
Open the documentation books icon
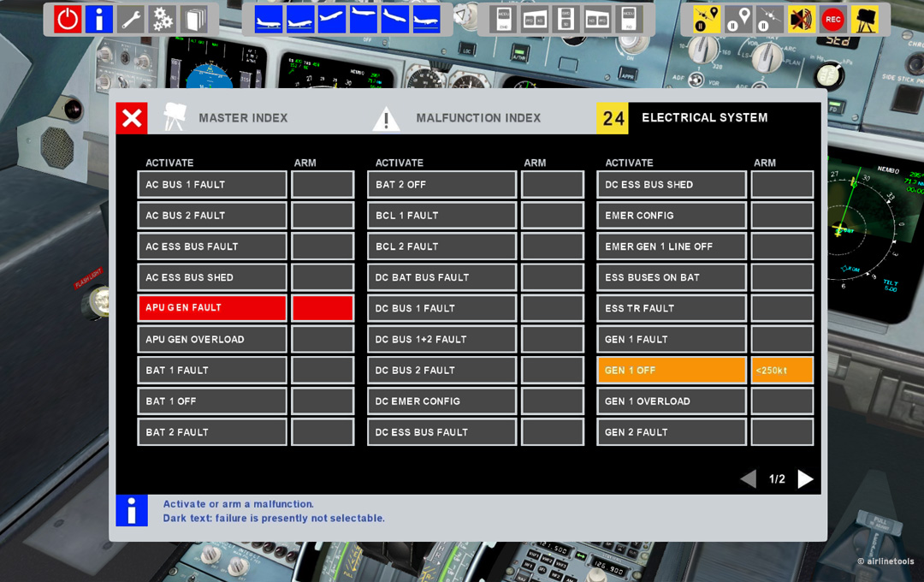point(192,19)
